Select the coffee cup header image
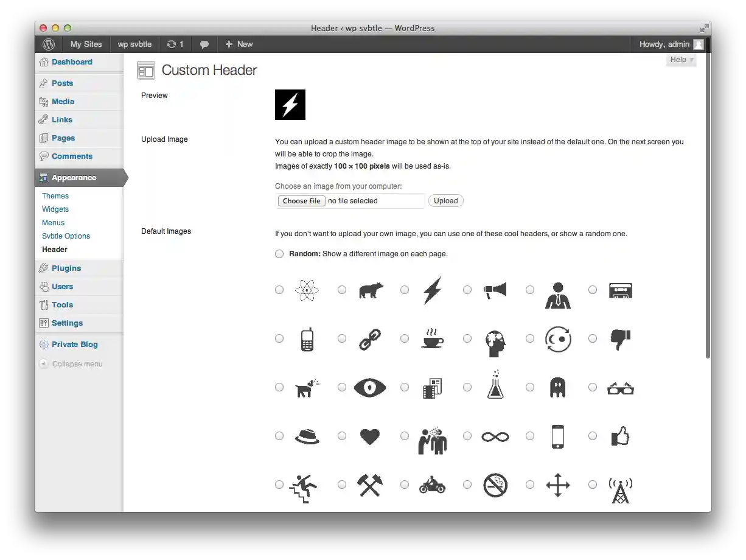The width and height of the screenshot is (746, 560). coord(432,338)
